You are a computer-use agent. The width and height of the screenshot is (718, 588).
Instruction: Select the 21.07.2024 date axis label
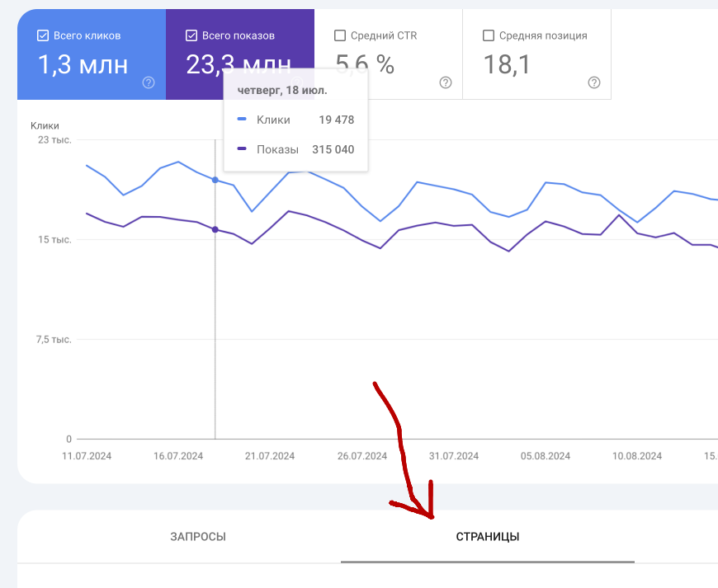(270, 456)
